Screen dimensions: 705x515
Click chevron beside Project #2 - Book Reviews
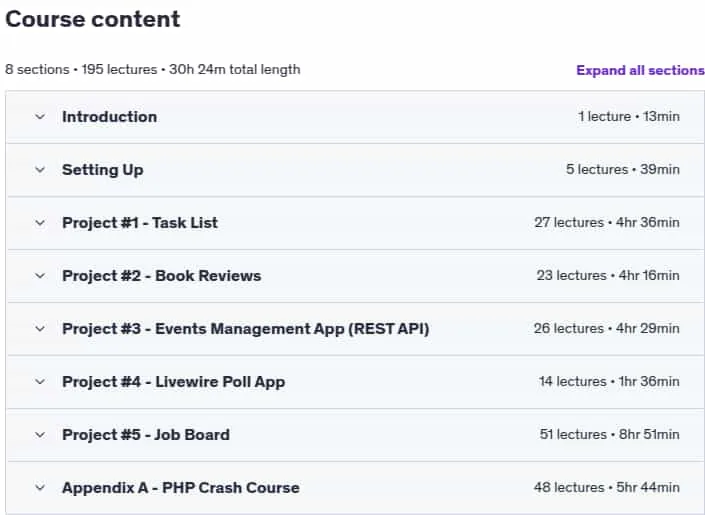(x=40, y=276)
